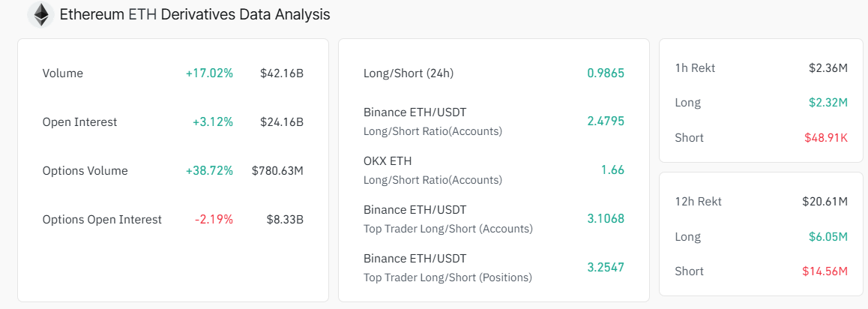Select the Options Volume label
This screenshot has height=309, width=868.
[x=85, y=170]
